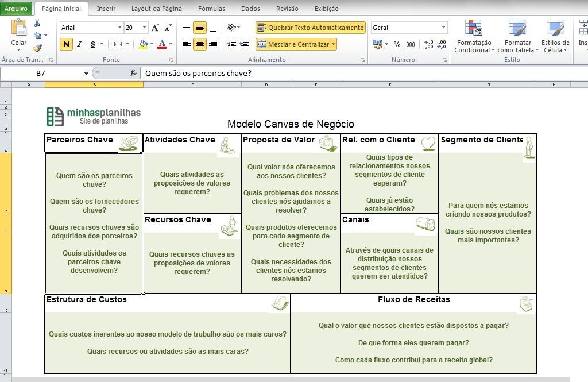Click the fx insert function icon
This screenshot has width=588, height=382.
(x=133, y=73)
